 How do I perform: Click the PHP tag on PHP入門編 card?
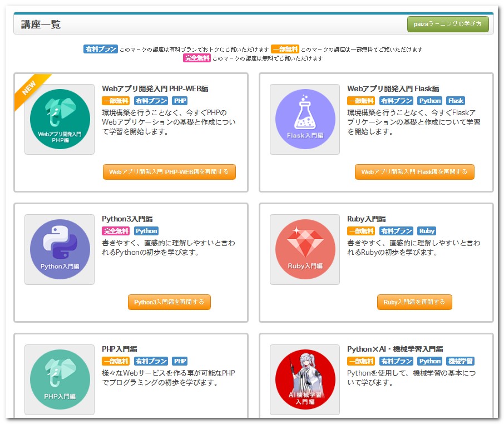tap(180, 361)
